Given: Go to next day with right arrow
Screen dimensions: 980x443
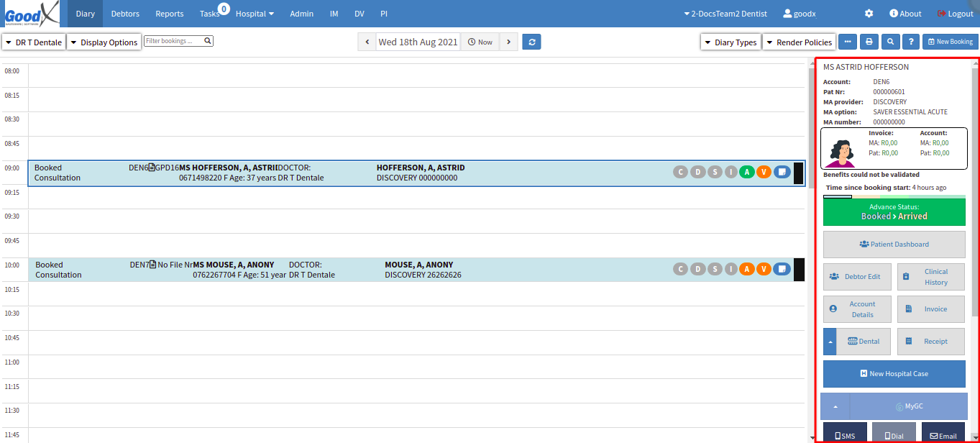Looking at the screenshot, I should point(508,42).
